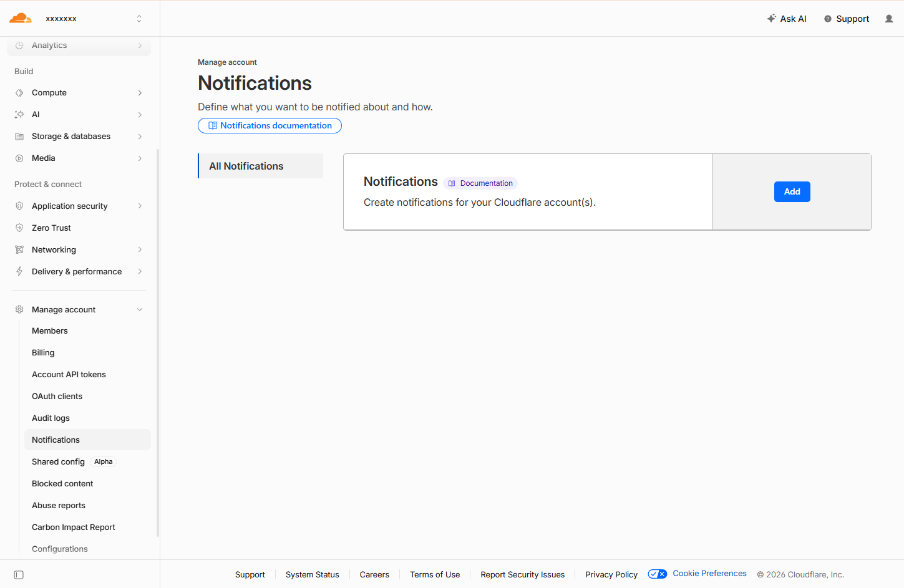Click the Storage & databases icon
The width and height of the screenshot is (904, 588).
19,137
